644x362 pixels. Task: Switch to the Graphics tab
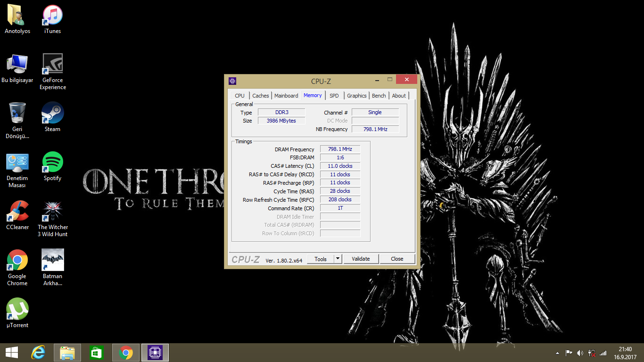pyautogui.click(x=357, y=96)
